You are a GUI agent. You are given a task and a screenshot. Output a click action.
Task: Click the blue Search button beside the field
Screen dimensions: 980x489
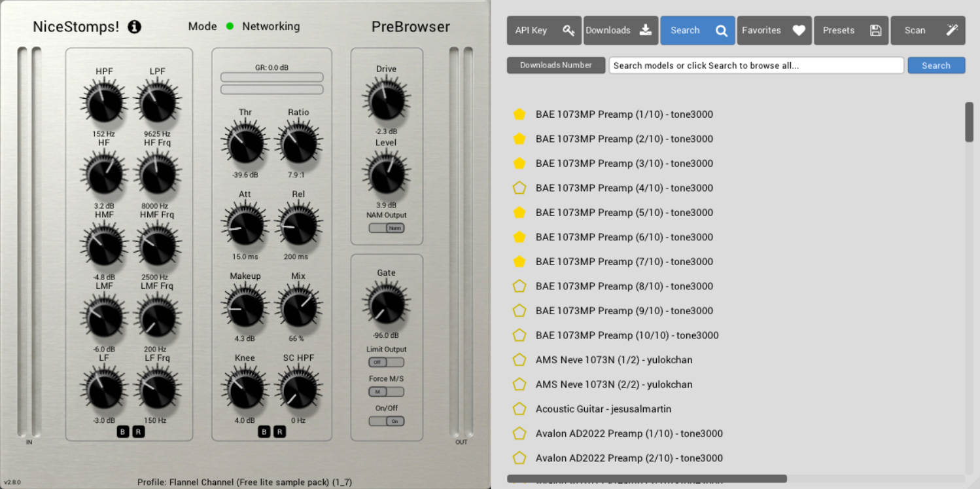(936, 65)
